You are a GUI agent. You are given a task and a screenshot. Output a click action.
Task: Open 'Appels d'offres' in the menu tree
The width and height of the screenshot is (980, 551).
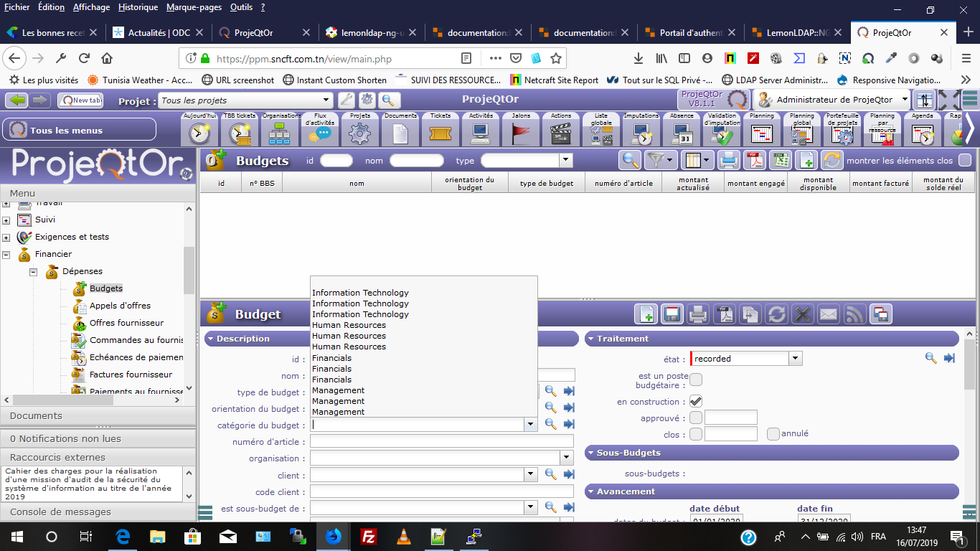[120, 306]
